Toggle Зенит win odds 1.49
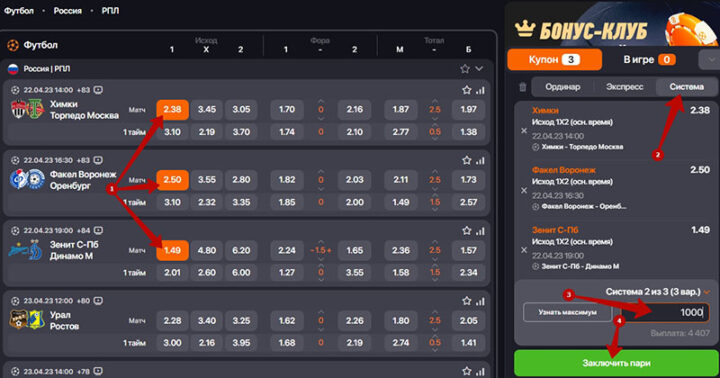 click(172, 250)
